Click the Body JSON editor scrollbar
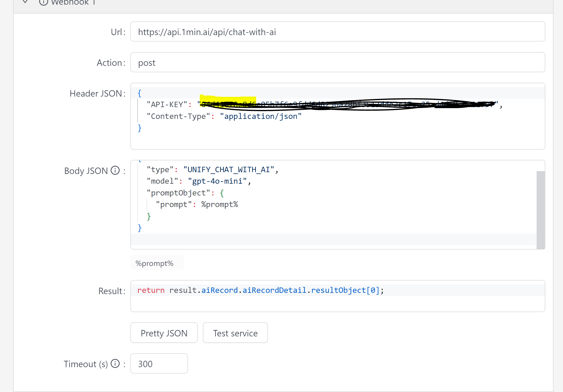Screen dimensions: 563x392 tap(540, 210)
